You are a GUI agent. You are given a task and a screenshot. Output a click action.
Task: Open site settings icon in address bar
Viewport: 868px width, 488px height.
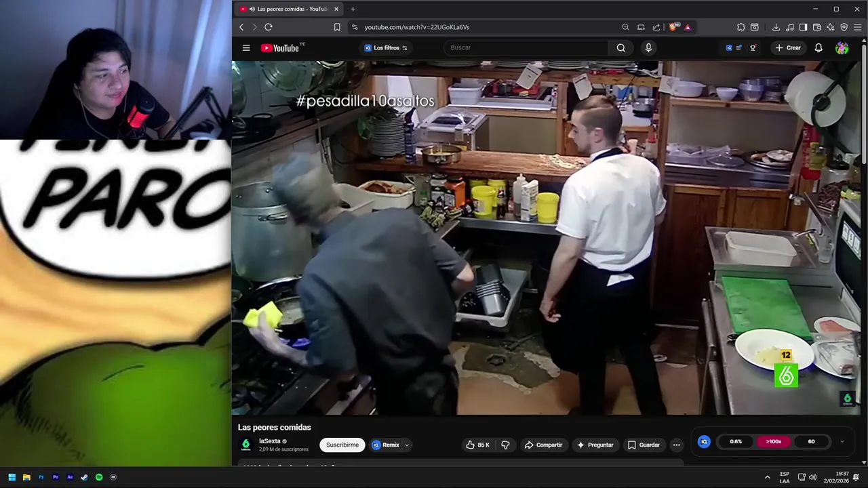point(354,27)
